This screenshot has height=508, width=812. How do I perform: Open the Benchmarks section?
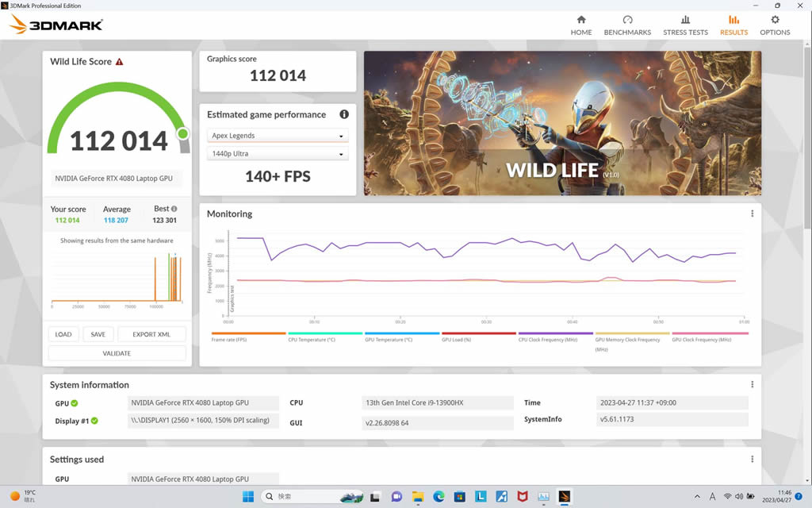pos(627,25)
